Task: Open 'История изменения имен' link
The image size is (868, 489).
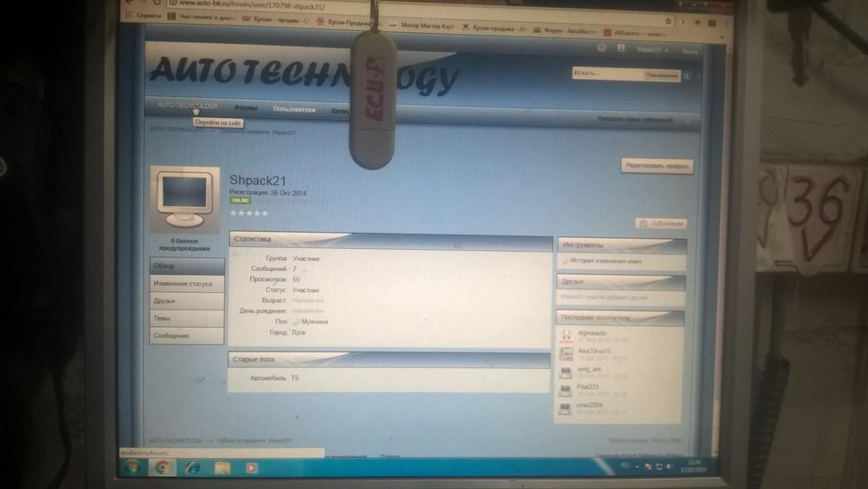Action: point(605,261)
